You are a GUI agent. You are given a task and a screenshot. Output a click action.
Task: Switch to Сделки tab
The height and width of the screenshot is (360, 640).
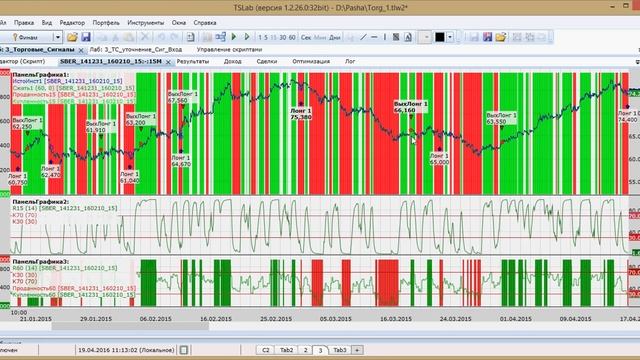tap(267, 61)
